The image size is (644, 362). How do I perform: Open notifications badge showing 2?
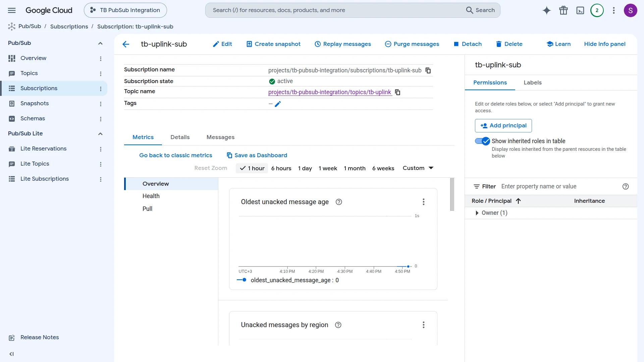597,10
